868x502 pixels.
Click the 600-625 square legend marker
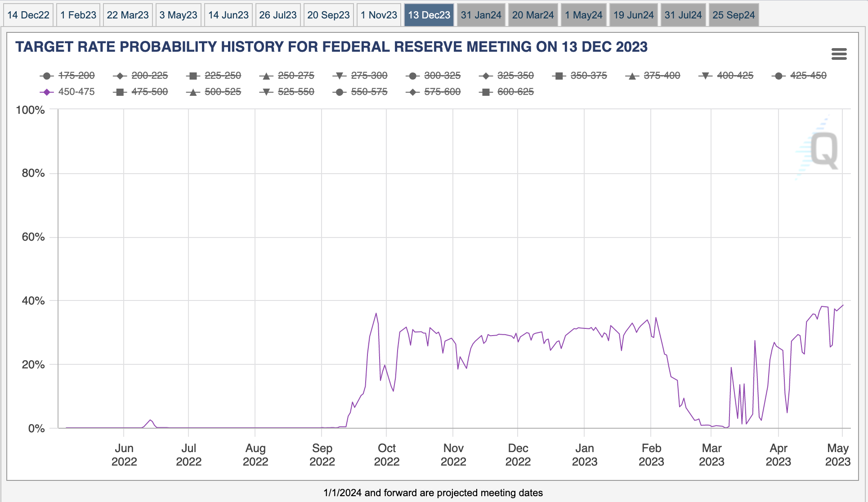[x=486, y=92]
